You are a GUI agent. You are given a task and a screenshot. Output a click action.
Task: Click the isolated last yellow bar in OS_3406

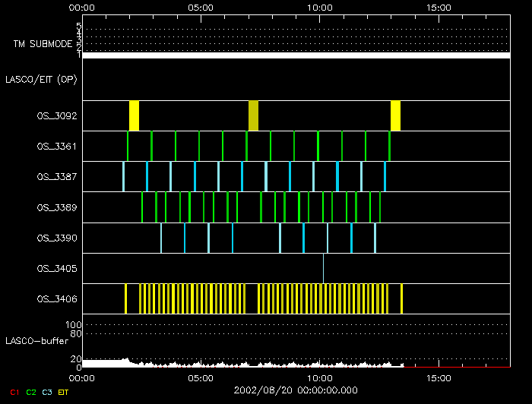[x=401, y=298]
